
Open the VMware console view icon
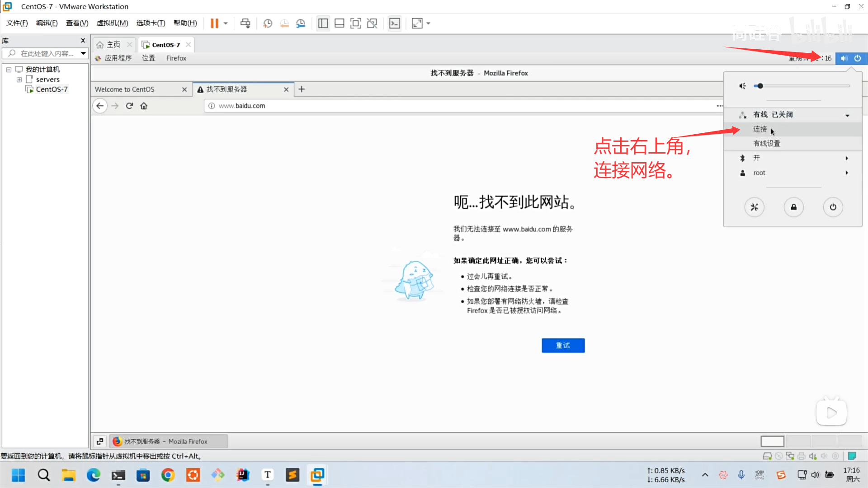394,23
